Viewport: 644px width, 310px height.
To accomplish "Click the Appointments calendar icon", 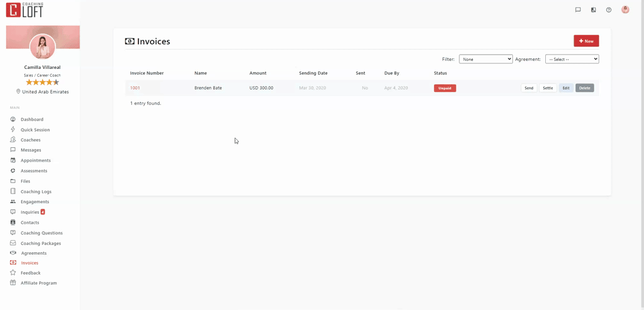I will coord(12,160).
